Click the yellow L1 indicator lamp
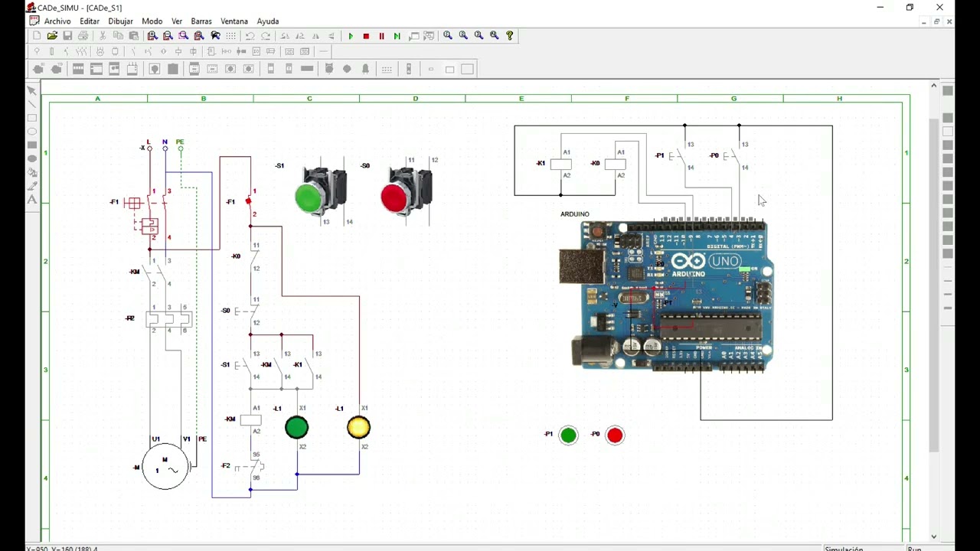 click(358, 428)
